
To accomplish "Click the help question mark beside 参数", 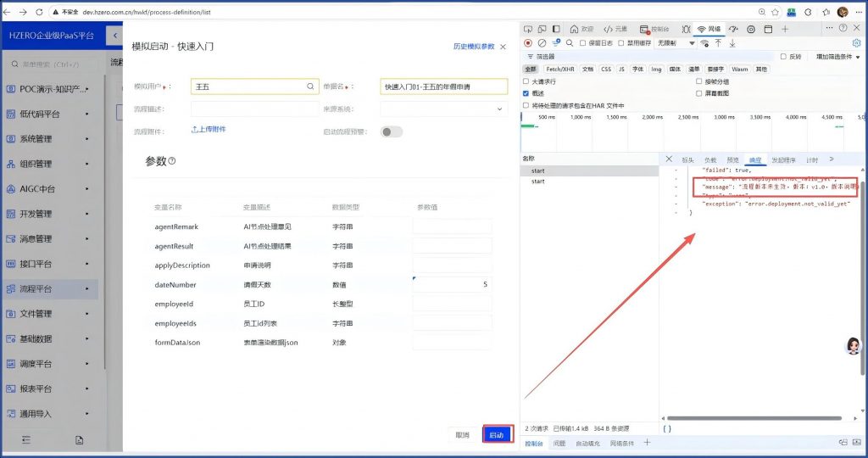I will [172, 161].
